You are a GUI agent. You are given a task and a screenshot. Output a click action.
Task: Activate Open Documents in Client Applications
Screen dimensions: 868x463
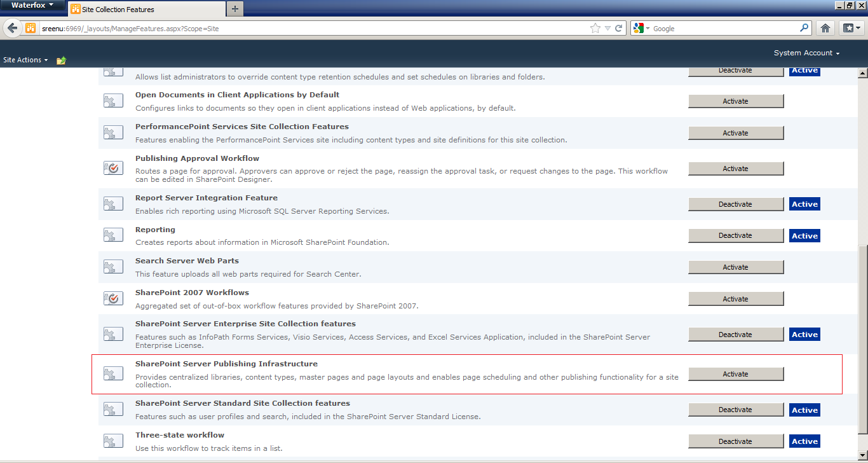tap(736, 101)
